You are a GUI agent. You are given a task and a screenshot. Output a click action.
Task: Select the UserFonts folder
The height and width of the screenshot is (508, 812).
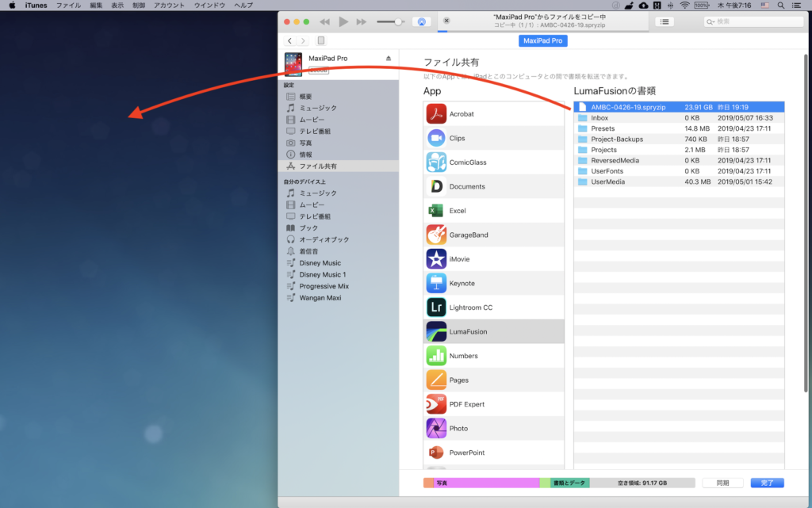tap(679, 171)
